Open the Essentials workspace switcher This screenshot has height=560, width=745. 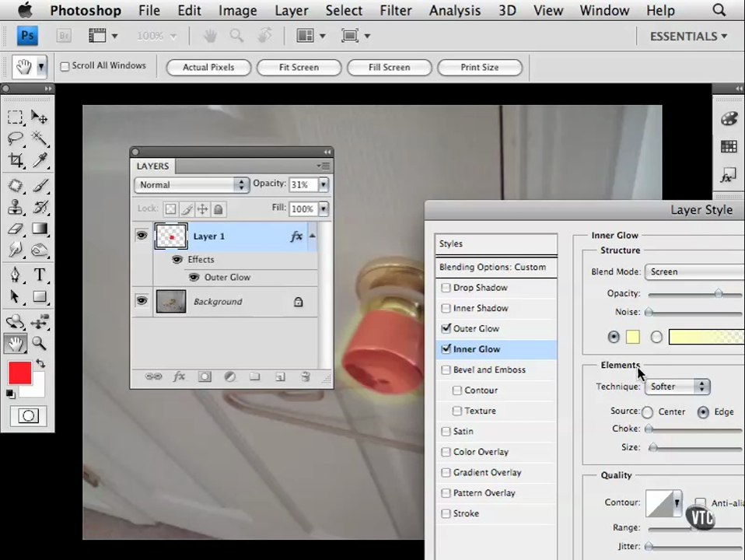click(688, 36)
